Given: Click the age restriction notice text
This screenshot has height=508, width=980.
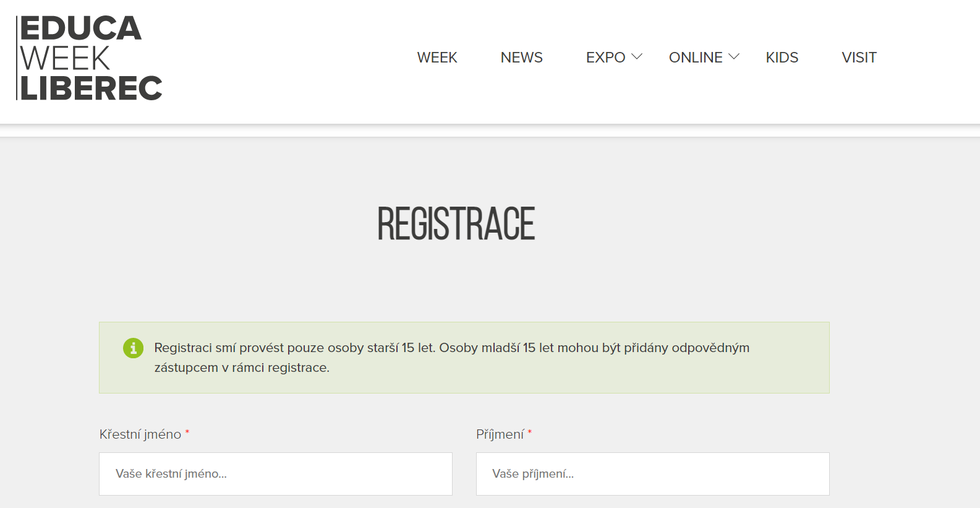Looking at the screenshot, I should click(452, 358).
